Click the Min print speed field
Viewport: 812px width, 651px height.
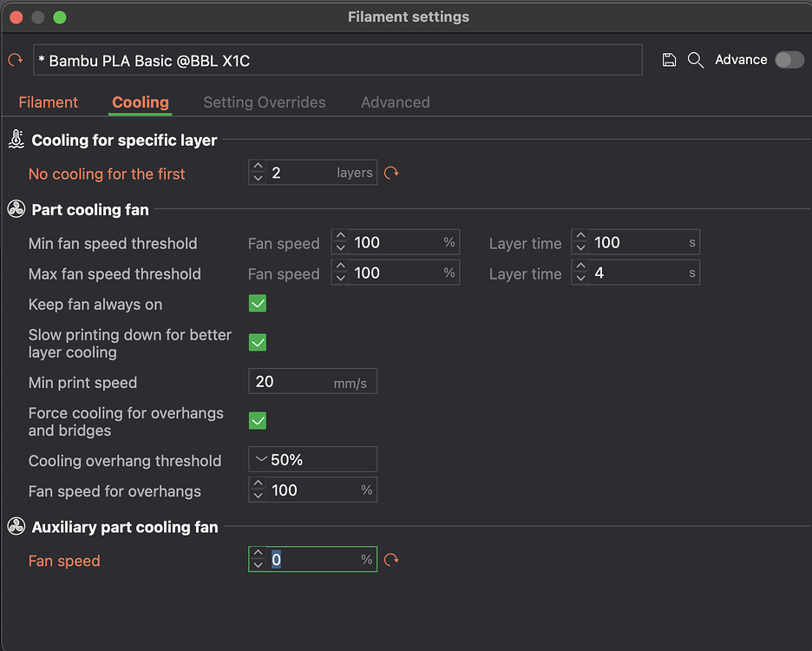pos(313,381)
